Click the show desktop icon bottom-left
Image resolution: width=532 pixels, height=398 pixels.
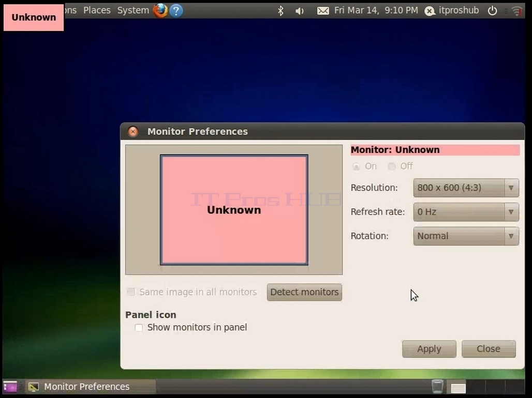tap(10, 387)
